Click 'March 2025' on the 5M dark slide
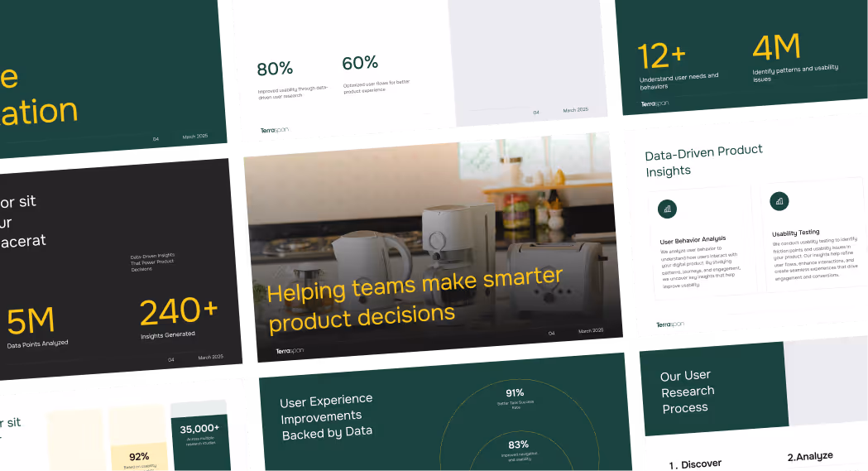Image resolution: width=868 pixels, height=471 pixels. coord(210,357)
